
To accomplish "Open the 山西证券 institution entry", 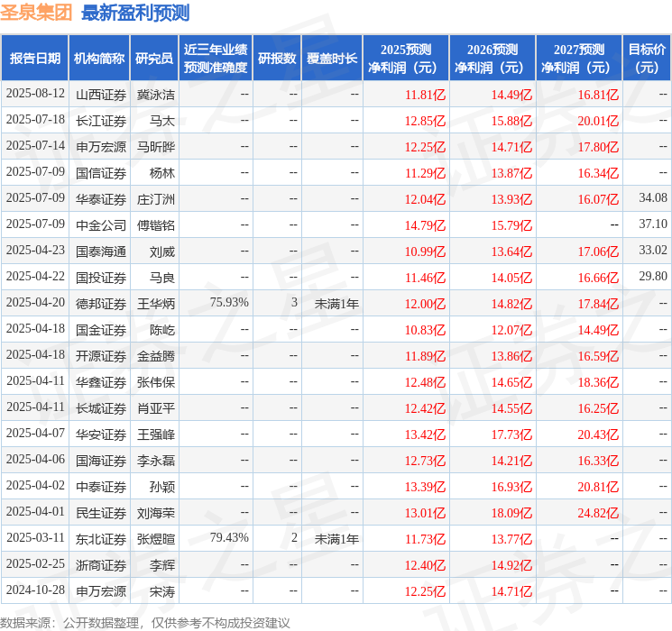I will 100,94.
